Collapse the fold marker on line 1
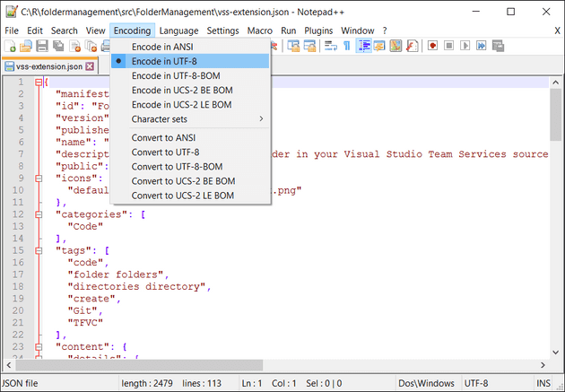The width and height of the screenshot is (565, 392). pos(39,83)
